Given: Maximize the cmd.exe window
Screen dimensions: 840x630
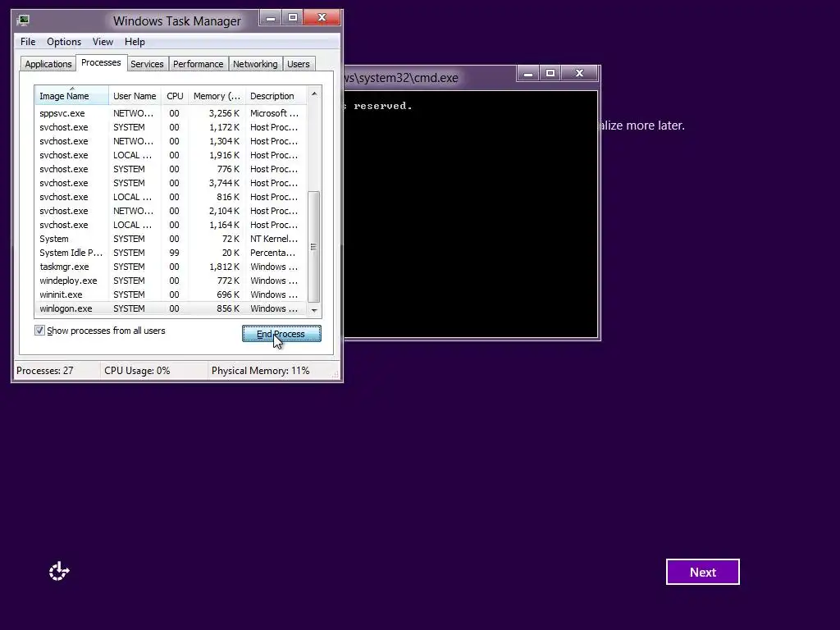Looking at the screenshot, I should (x=550, y=73).
